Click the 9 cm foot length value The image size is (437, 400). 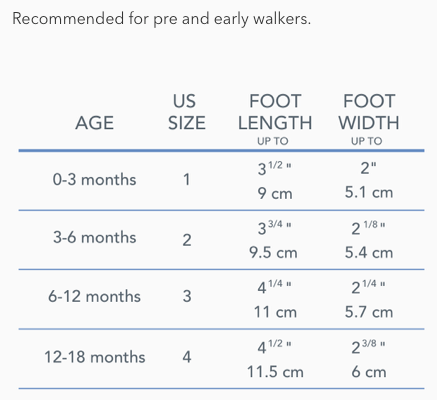pos(275,194)
